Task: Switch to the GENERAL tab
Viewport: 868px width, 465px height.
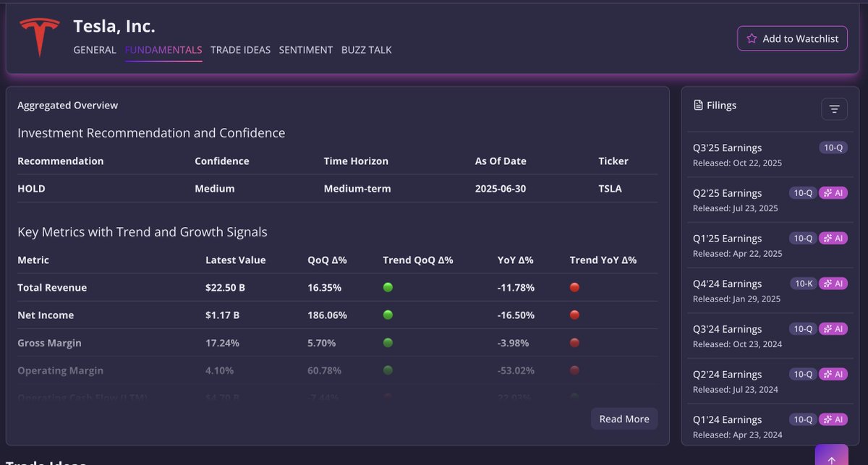Action: click(95, 50)
